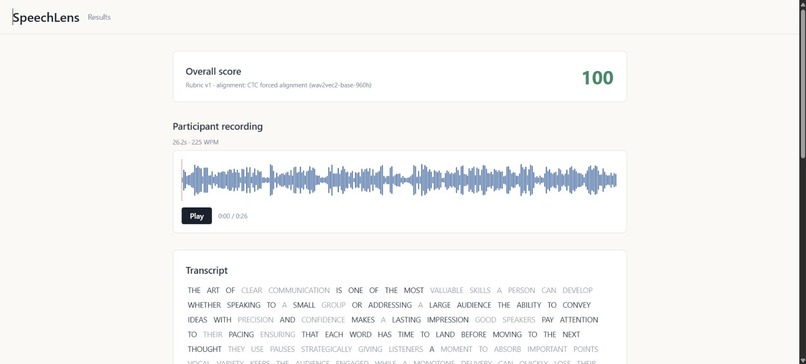Select the word SPEAKERS in transcript
Screen dimensions: 806x364
[519, 320]
